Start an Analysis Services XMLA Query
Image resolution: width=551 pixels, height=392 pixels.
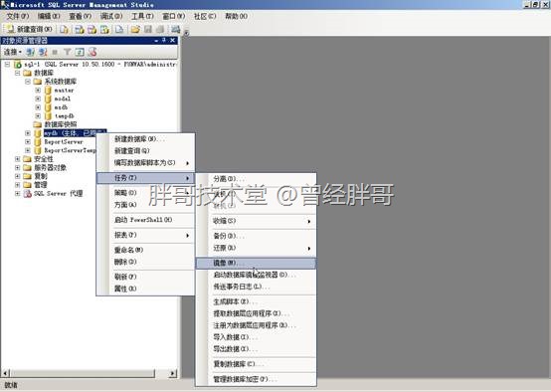(104, 29)
